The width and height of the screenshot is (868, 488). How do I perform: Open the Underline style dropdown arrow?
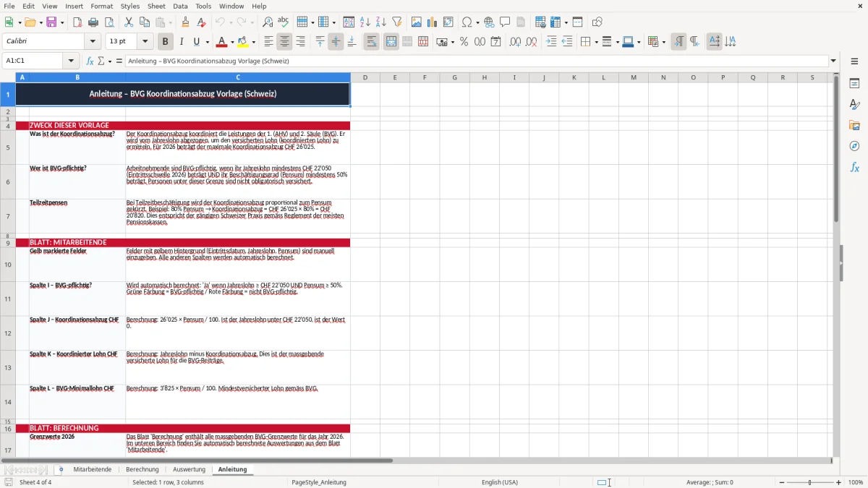coord(207,42)
